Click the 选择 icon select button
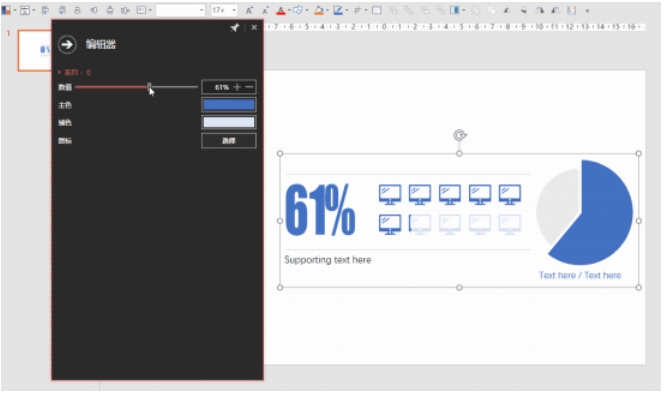The width and height of the screenshot is (664, 393). tap(229, 141)
